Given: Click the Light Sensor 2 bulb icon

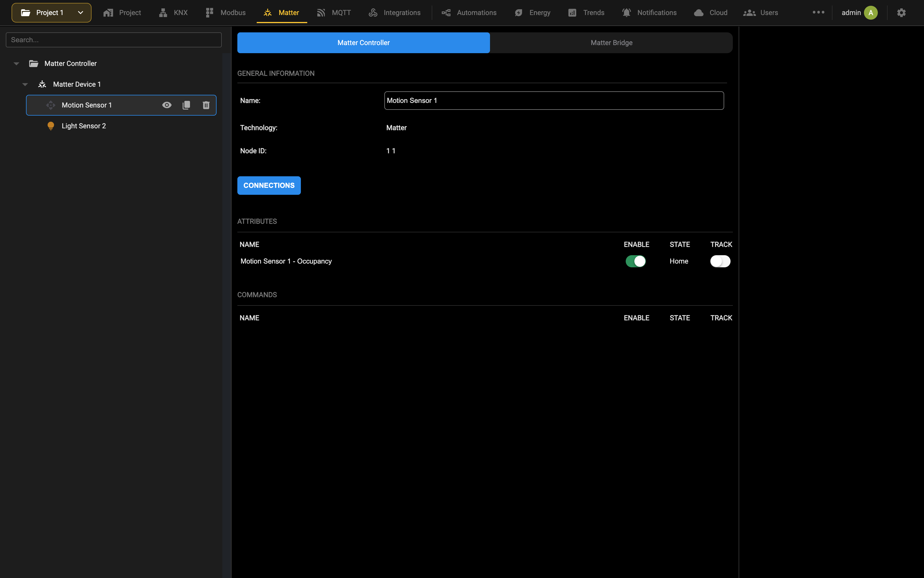Looking at the screenshot, I should 51,126.
